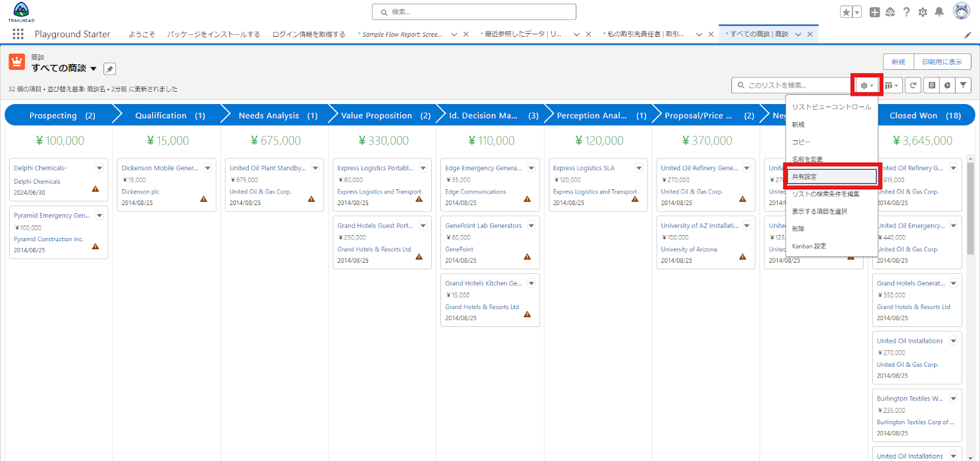Image resolution: width=980 pixels, height=461 pixels.
Task: Open the Sample Flow Report tab chevron
Action: pyautogui.click(x=454, y=34)
